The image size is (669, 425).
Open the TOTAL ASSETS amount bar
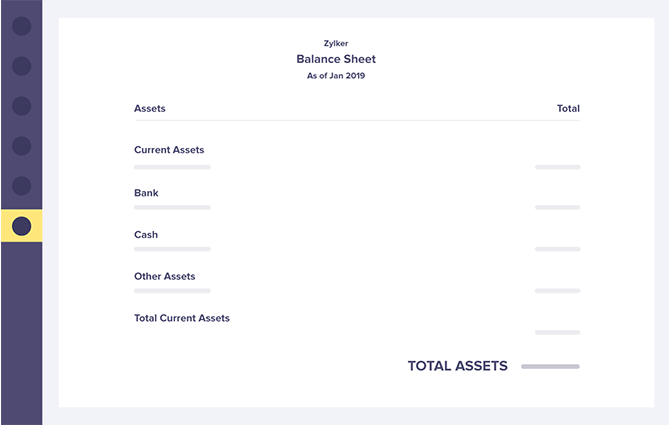(x=550, y=367)
